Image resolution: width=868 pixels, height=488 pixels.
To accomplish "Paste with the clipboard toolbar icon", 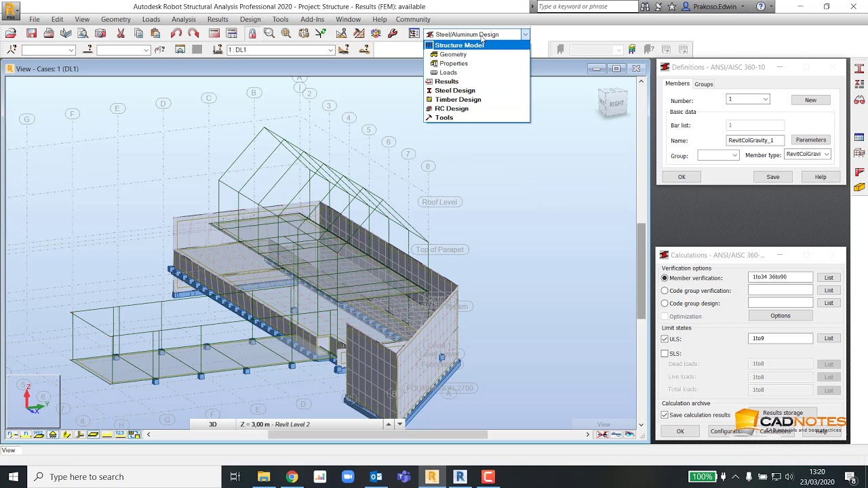I will pos(155,33).
